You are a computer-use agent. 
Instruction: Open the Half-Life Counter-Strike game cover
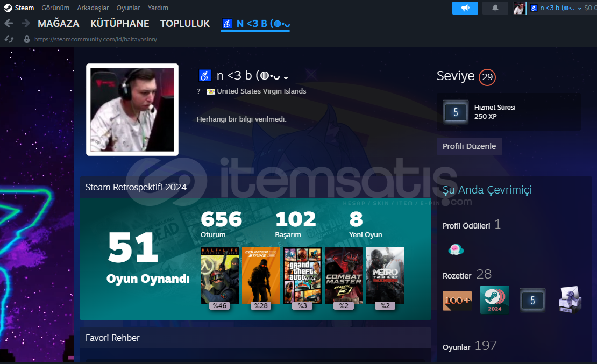[x=219, y=276]
